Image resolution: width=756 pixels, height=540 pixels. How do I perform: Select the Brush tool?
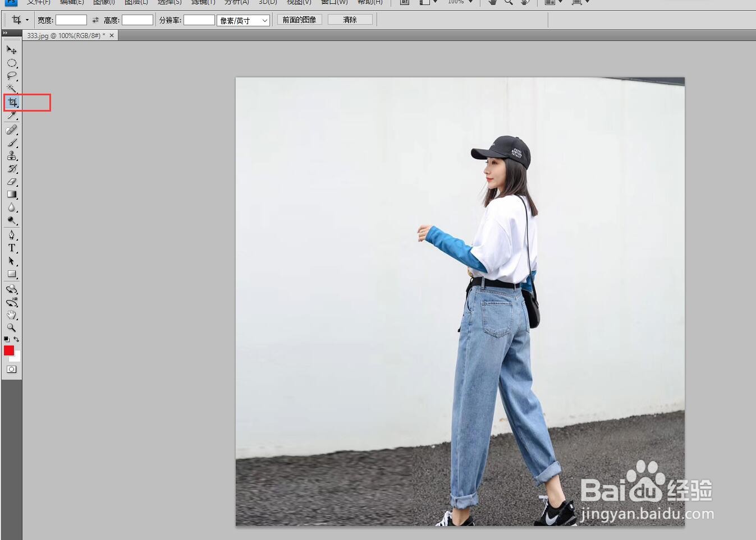11,142
